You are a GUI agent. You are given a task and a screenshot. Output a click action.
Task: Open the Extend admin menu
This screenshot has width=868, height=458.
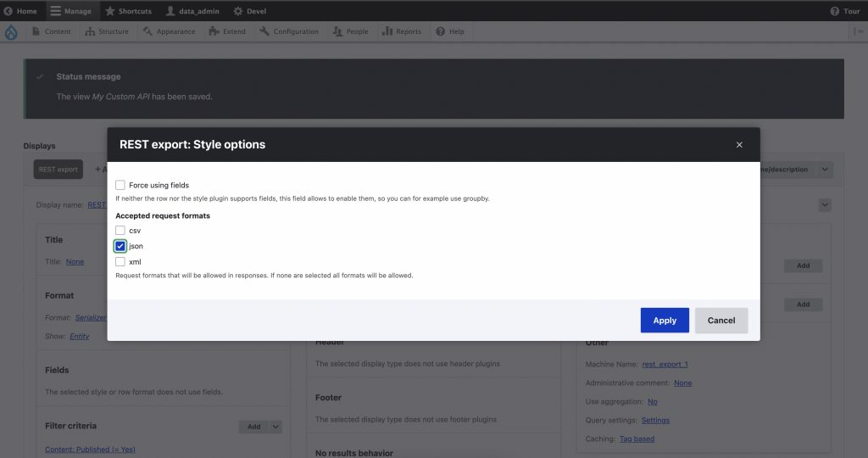tap(227, 31)
